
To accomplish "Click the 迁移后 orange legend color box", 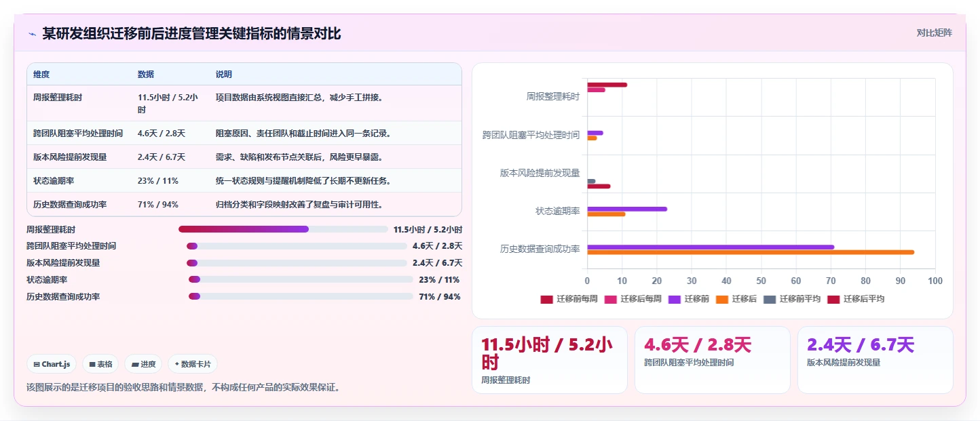I will coord(722,299).
